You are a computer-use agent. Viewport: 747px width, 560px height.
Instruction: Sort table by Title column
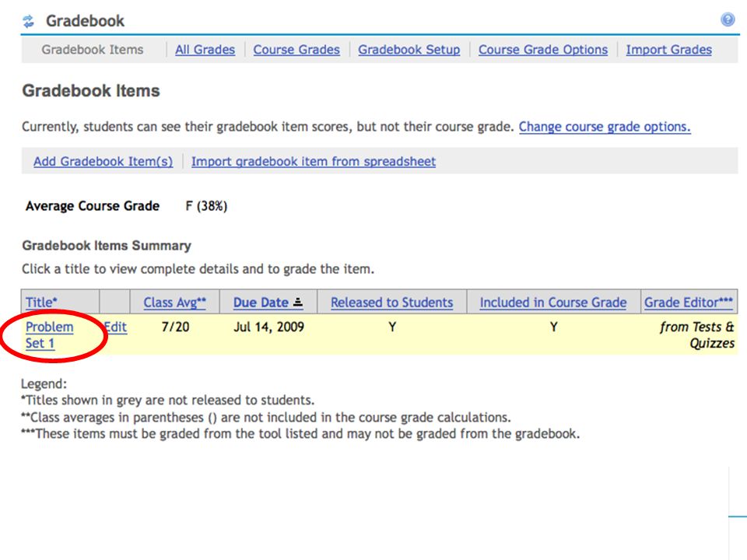pyautogui.click(x=41, y=303)
